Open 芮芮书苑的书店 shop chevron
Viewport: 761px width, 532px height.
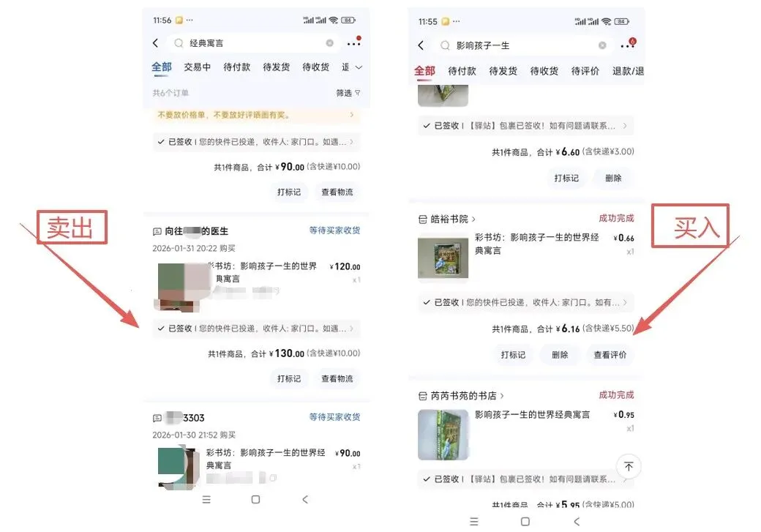[502, 396]
